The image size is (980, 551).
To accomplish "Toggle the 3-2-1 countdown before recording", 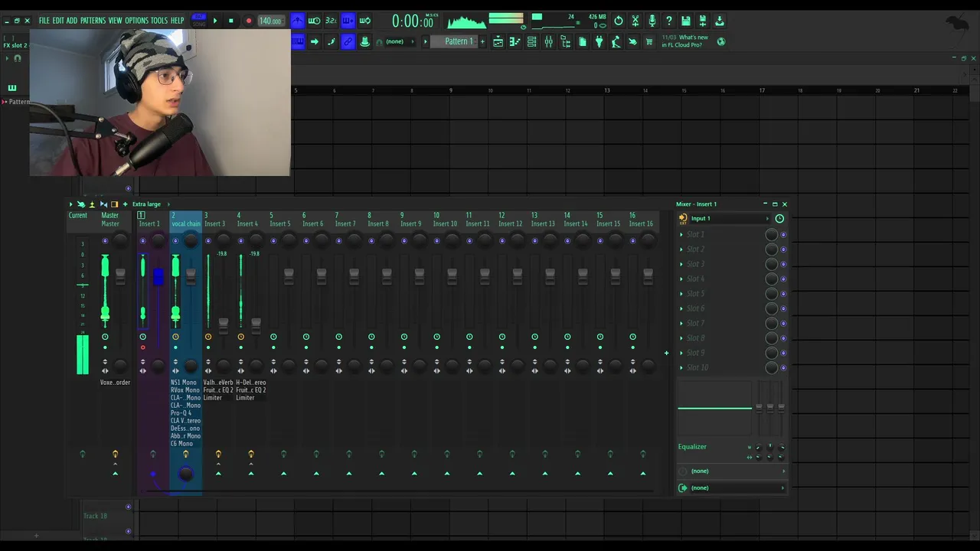I will tap(331, 21).
